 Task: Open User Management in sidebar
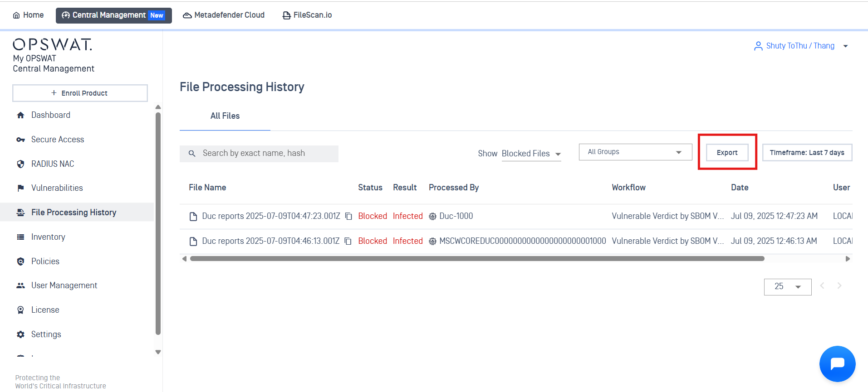coord(64,286)
